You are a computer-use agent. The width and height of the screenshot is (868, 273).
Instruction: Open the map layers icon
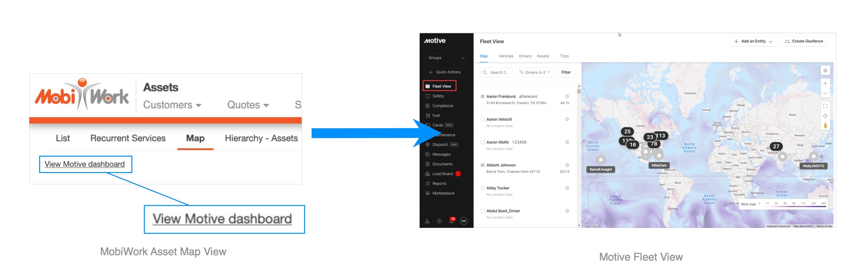click(x=825, y=71)
